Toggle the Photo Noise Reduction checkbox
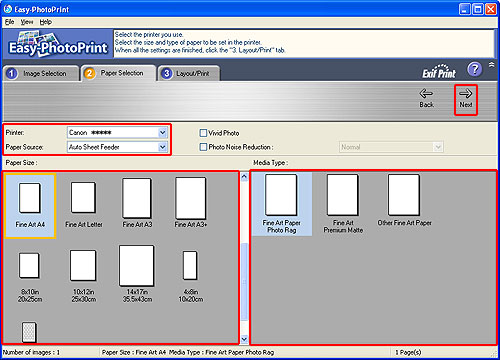This screenshot has width=500, height=360. pos(203,147)
